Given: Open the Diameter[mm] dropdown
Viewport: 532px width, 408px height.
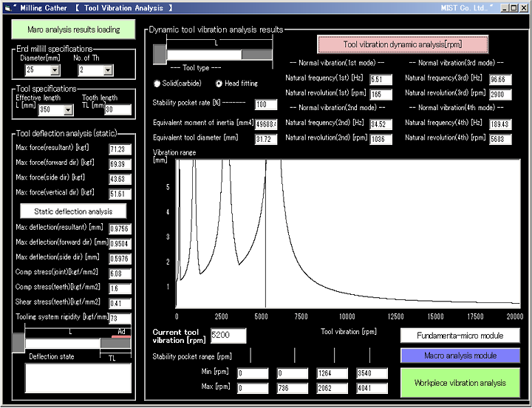Looking at the screenshot, I should point(55,71).
